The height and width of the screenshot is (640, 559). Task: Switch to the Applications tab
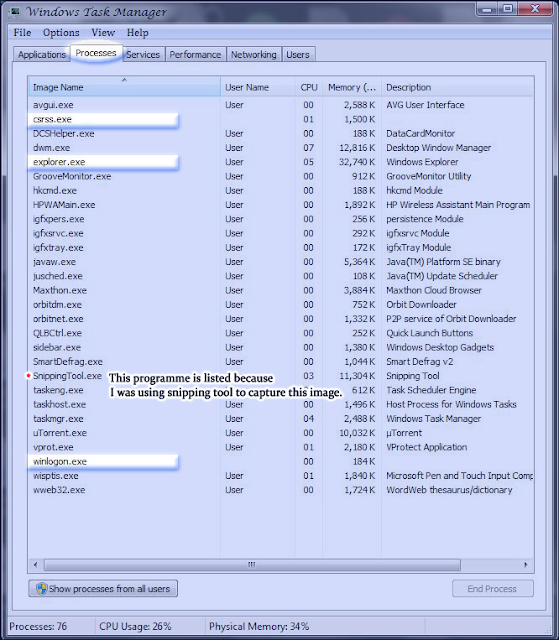42,55
